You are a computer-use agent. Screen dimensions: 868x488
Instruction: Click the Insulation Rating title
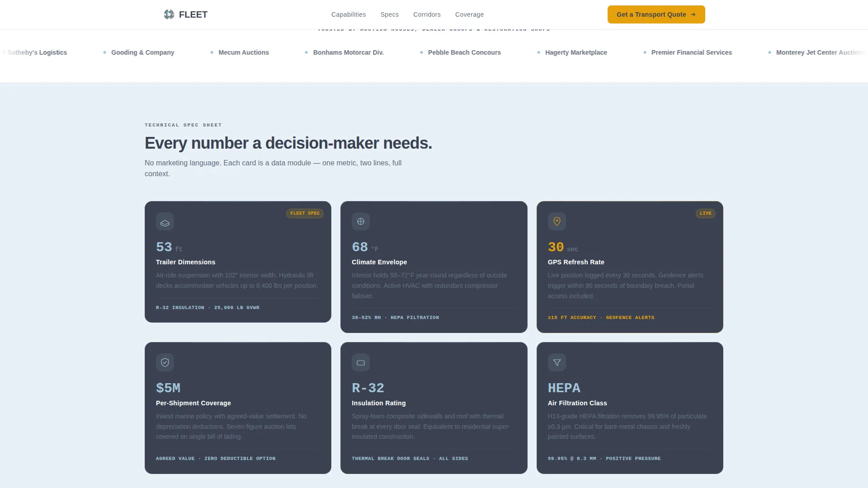379,403
